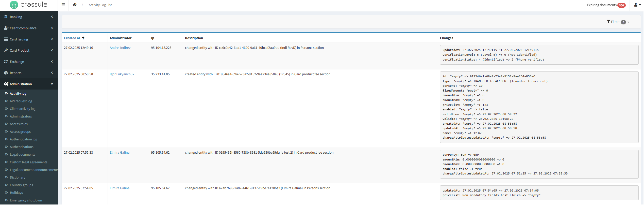644x205 pixels.
Task: Click the Activity Log List breadcrumb
Action: (x=100, y=5)
